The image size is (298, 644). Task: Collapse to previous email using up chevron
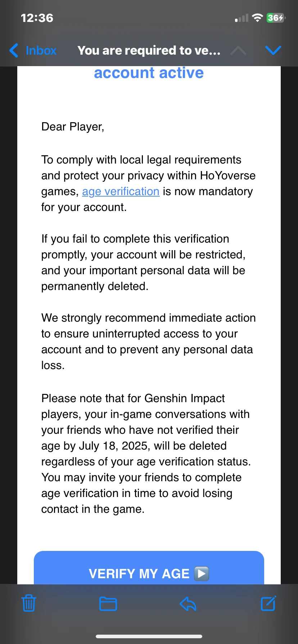tap(238, 51)
